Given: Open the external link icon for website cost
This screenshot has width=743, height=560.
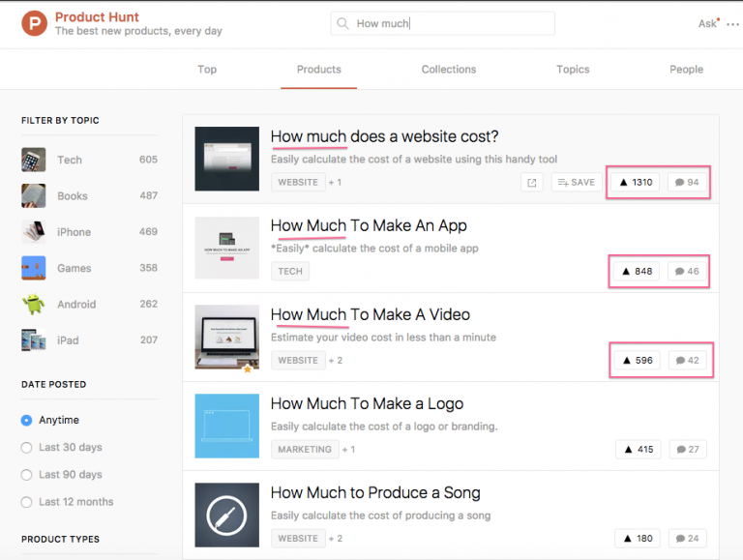Looking at the screenshot, I should 531,182.
